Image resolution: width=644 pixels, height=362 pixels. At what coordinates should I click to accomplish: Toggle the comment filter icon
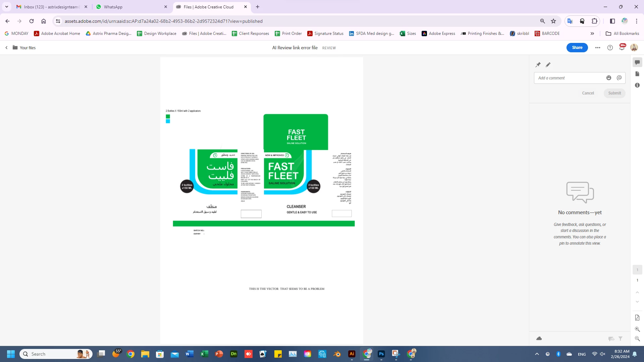pos(621,339)
